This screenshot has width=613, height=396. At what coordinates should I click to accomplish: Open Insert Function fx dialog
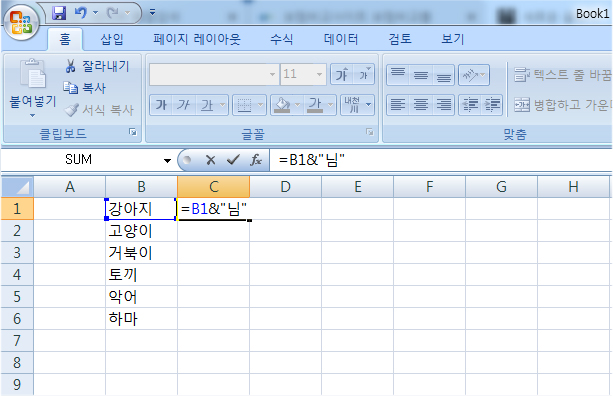click(x=256, y=159)
